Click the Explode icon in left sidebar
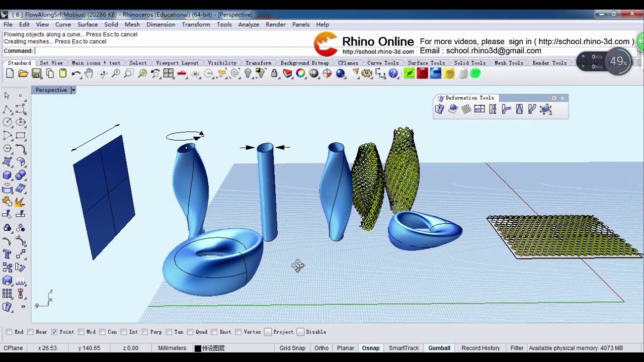Screen dimensions: 644x362 [21, 202]
